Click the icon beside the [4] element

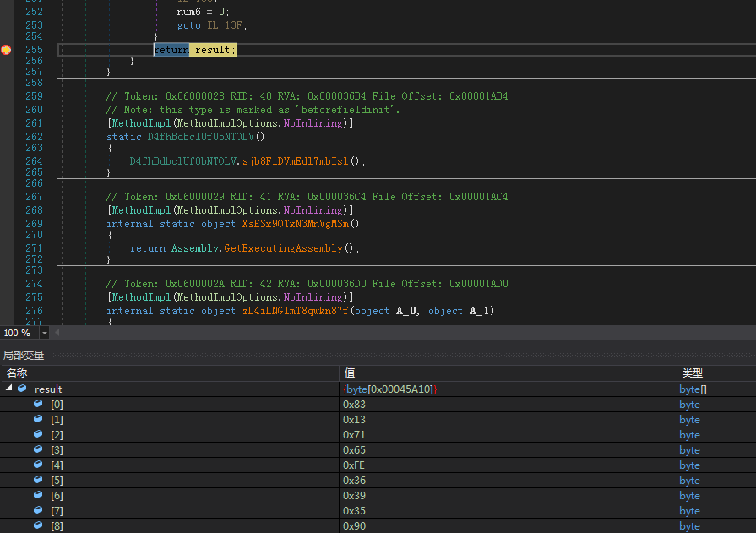tap(38, 465)
